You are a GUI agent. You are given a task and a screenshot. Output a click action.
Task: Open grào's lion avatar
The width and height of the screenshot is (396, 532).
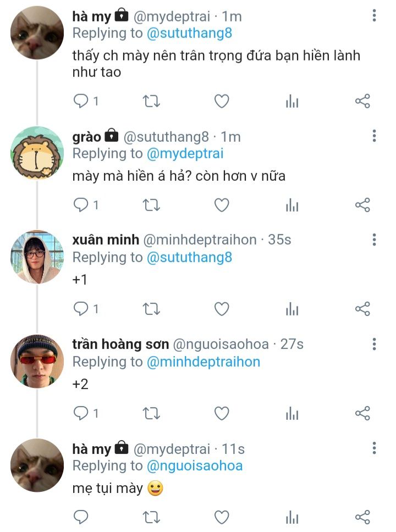coord(37,153)
